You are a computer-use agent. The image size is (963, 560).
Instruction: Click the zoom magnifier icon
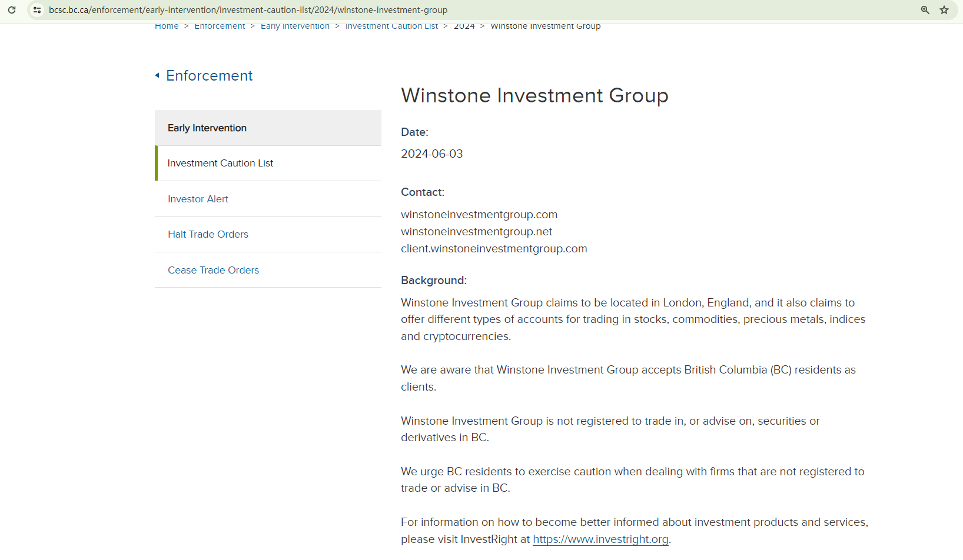(x=925, y=10)
